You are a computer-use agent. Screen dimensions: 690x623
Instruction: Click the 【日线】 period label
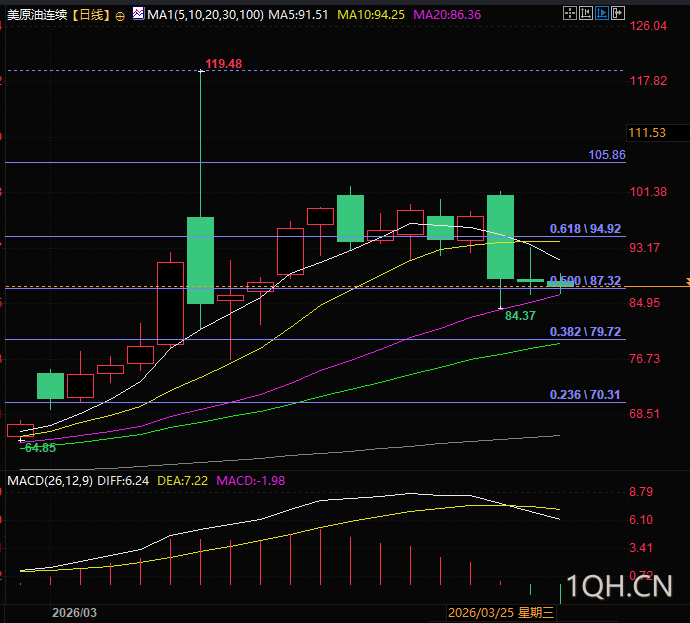click(91, 15)
